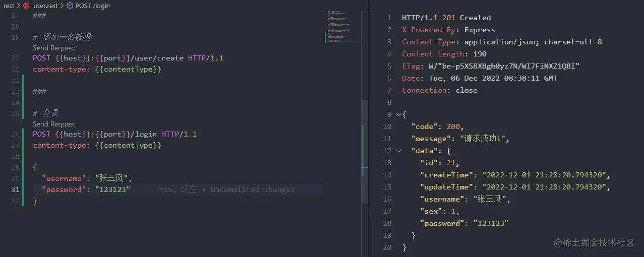The width and height of the screenshot is (644, 257).
Task: Click the "createTime" response line
Action: tap(515, 175)
